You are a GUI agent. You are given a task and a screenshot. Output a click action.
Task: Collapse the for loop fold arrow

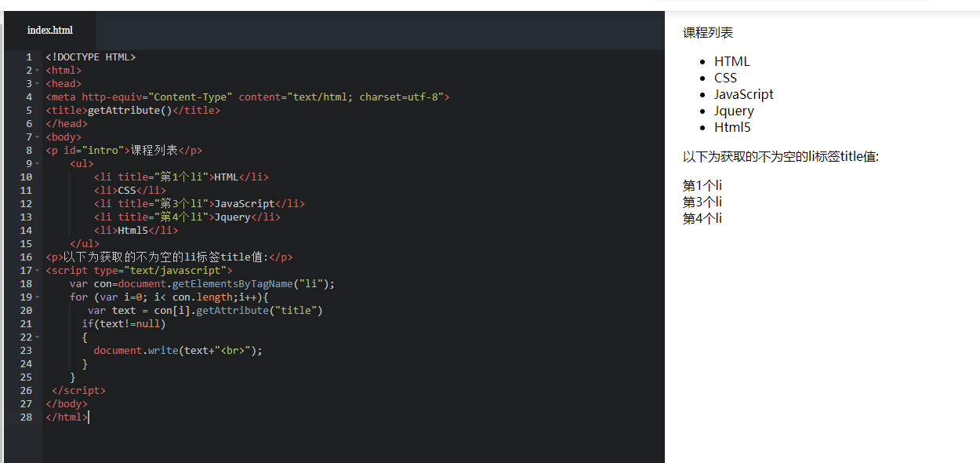[37, 297]
